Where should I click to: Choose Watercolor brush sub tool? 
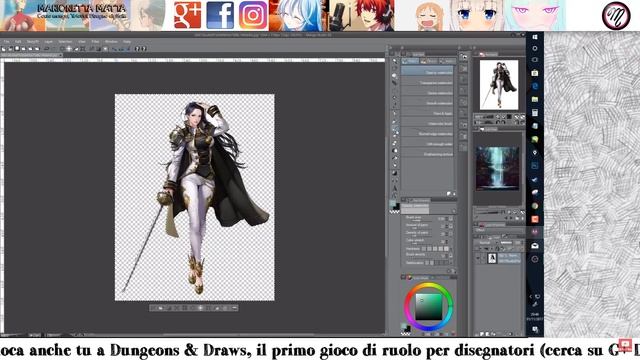427,123
